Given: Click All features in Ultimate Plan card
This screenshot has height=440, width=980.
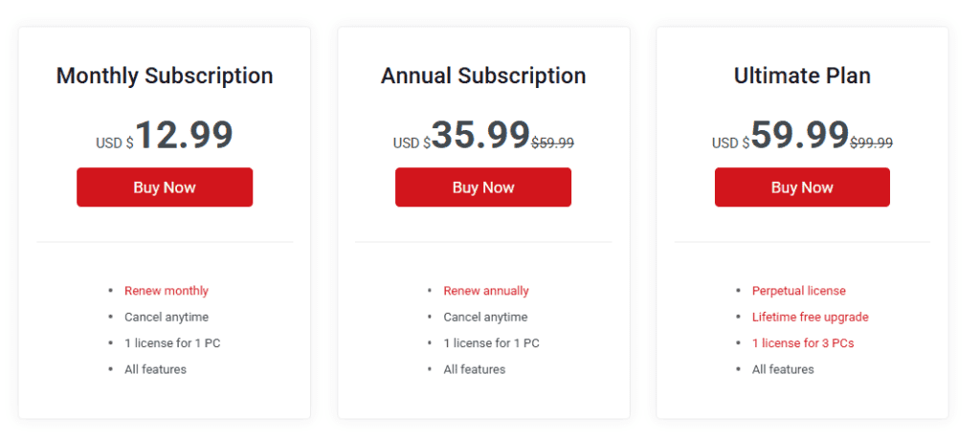Looking at the screenshot, I should 783,369.
